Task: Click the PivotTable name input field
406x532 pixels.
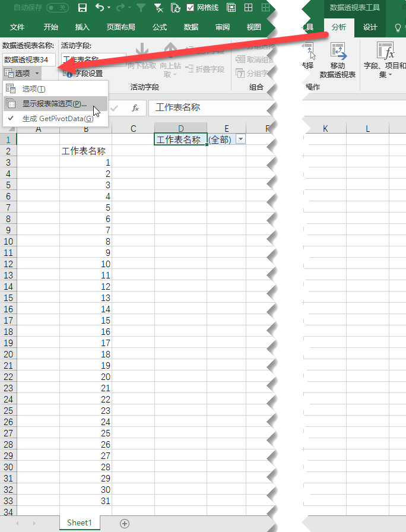Action: coord(29,59)
